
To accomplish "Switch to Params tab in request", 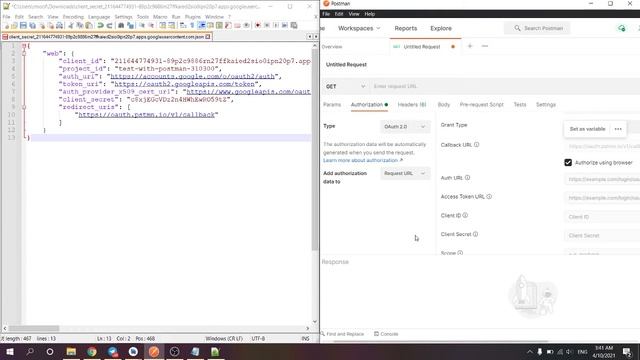I will (332, 104).
